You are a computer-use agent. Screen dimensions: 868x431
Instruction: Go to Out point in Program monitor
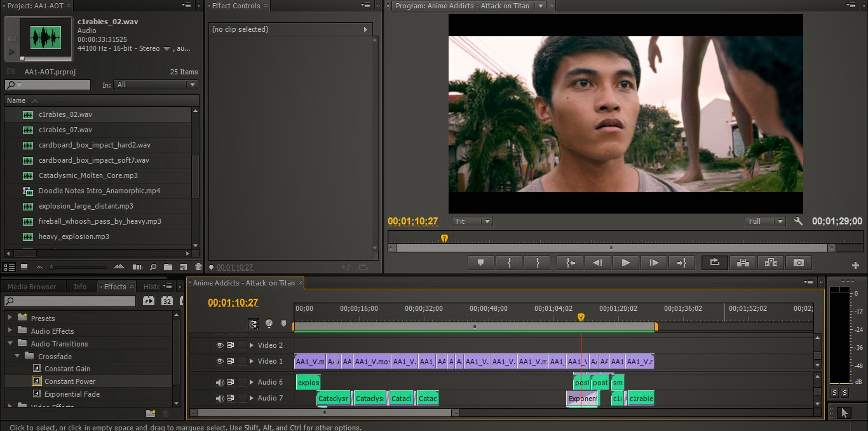pyautogui.click(x=682, y=263)
